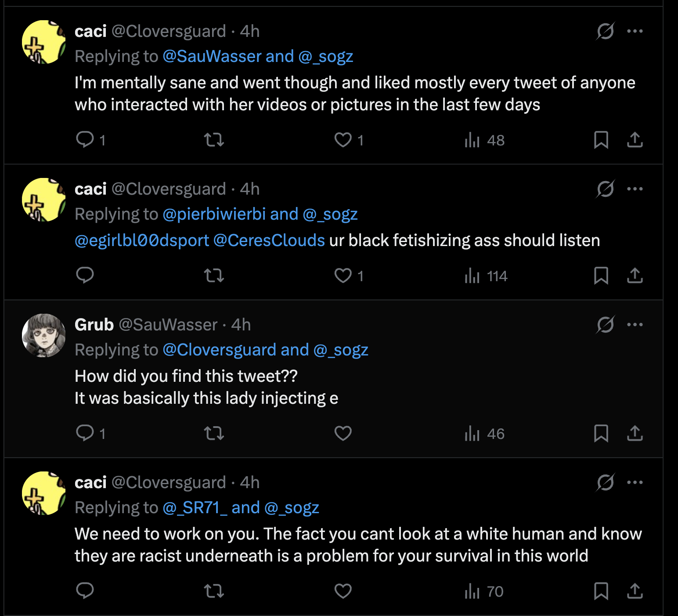Expand more options on caci's last tweet
678x616 pixels.
click(635, 482)
